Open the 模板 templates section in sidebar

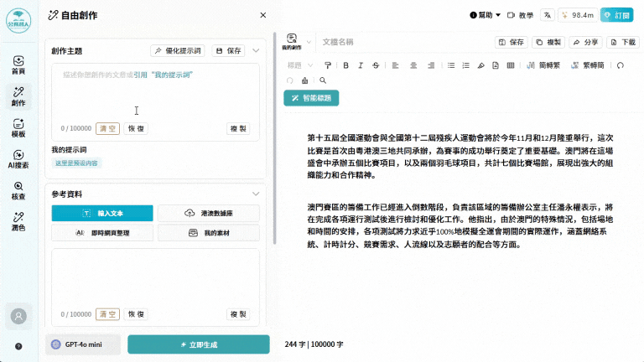(x=18, y=128)
